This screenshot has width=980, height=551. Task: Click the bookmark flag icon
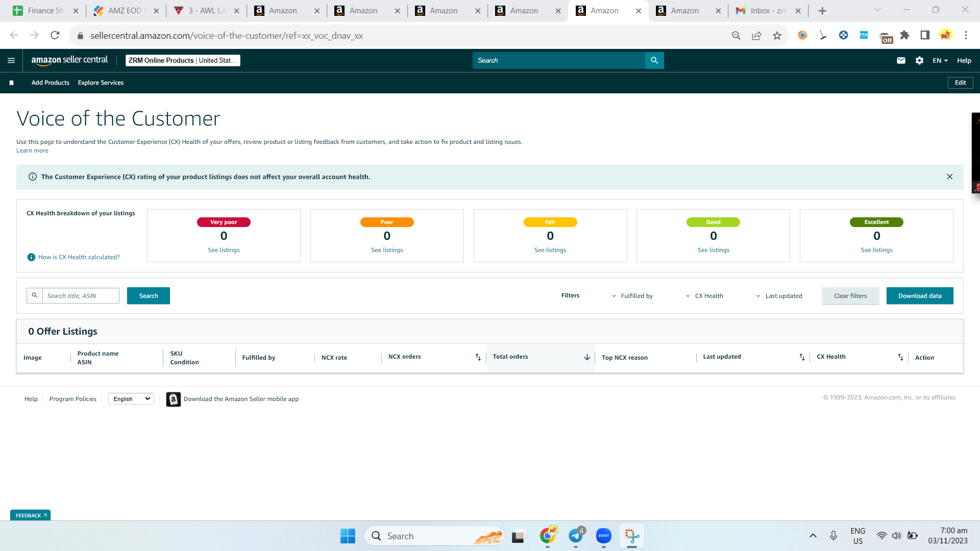point(11,83)
